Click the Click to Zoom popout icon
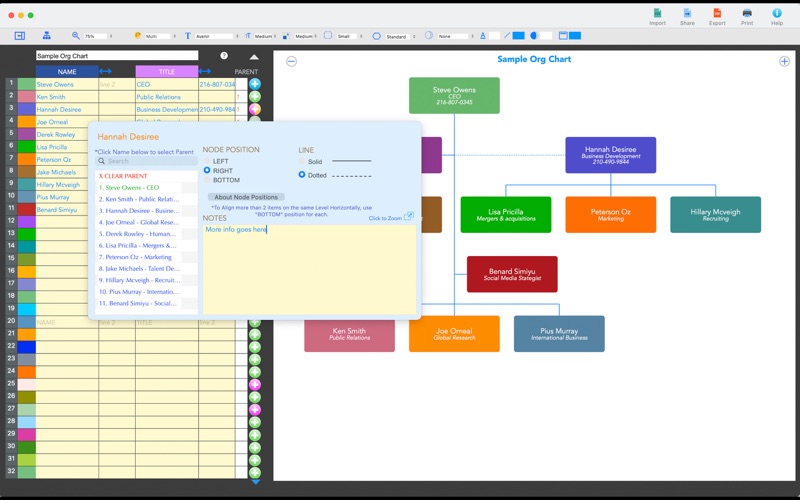This screenshot has width=800, height=500. [x=409, y=216]
